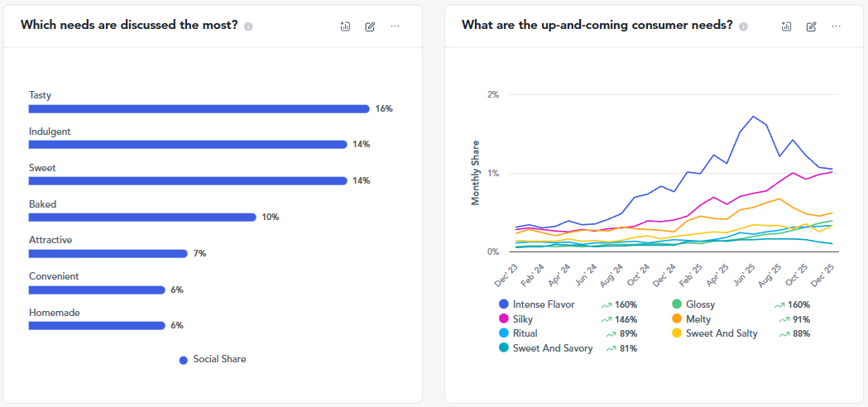868x407 pixels.
Task: Click 'Which needs are discussed the most?' title
Action: click(x=129, y=26)
